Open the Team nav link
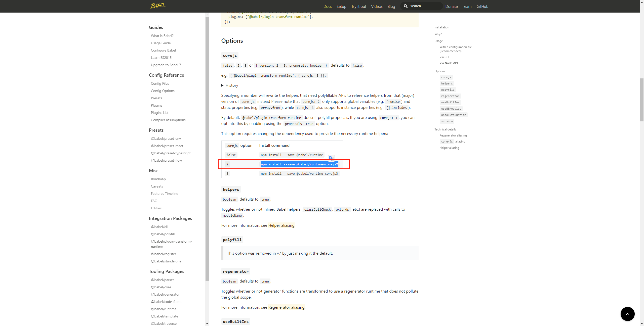 (x=467, y=6)
